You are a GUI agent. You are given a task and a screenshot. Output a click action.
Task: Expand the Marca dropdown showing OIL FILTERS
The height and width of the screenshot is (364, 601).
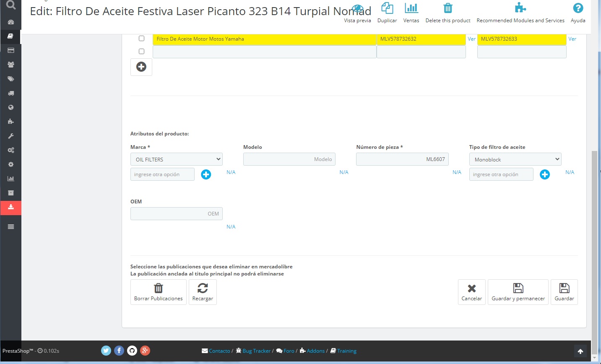tap(177, 159)
